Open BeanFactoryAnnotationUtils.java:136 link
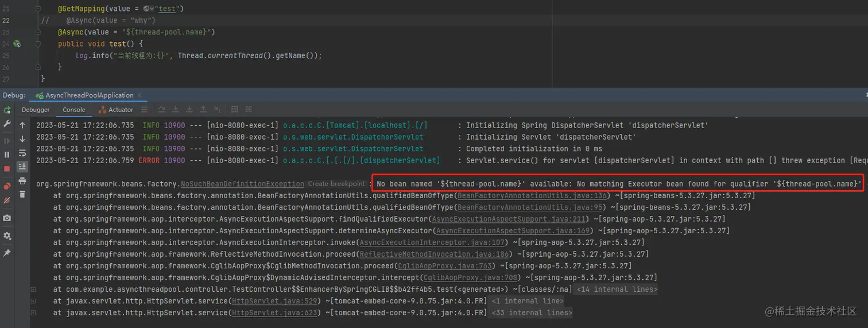The height and width of the screenshot is (328, 868). click(x=532, y=196)
